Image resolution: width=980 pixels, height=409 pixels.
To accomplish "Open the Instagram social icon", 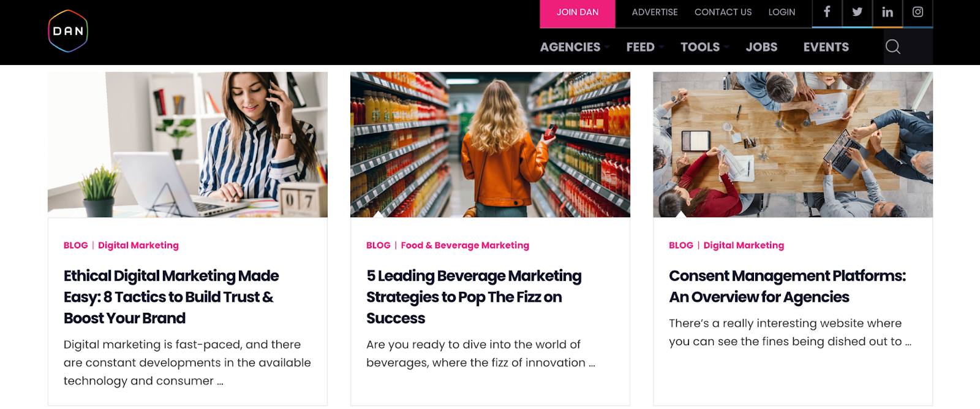I will tap(918, 12).
